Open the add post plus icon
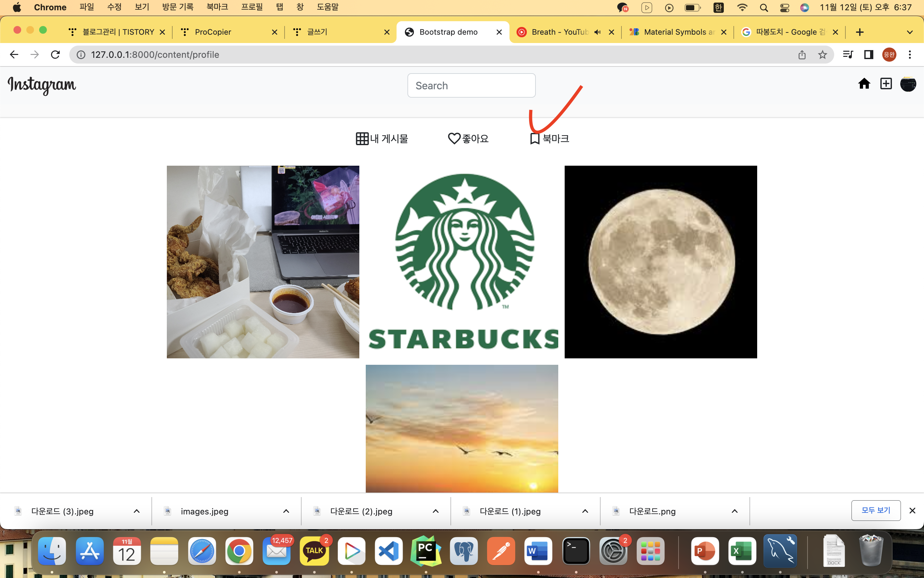924x578 pixels. pos(886,83)
